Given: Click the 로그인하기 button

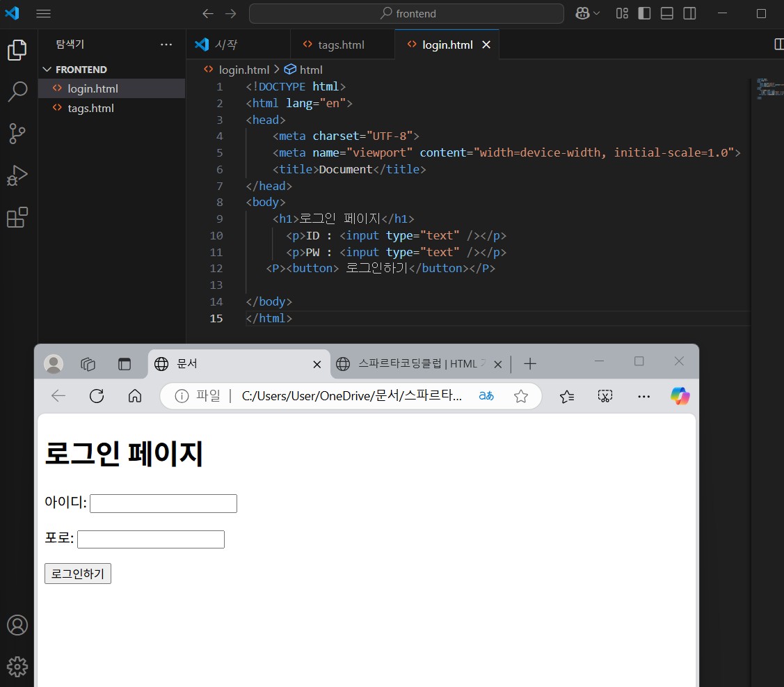Looking at the screenshot, I should click(77, 574).
